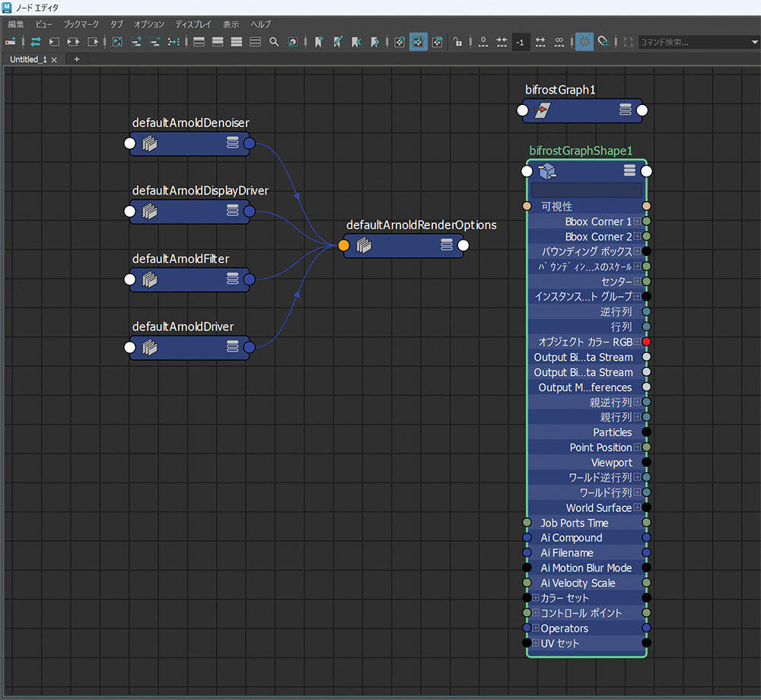
Task: Change view mode on bifrostGraph1 node
Action: [625, 110]
